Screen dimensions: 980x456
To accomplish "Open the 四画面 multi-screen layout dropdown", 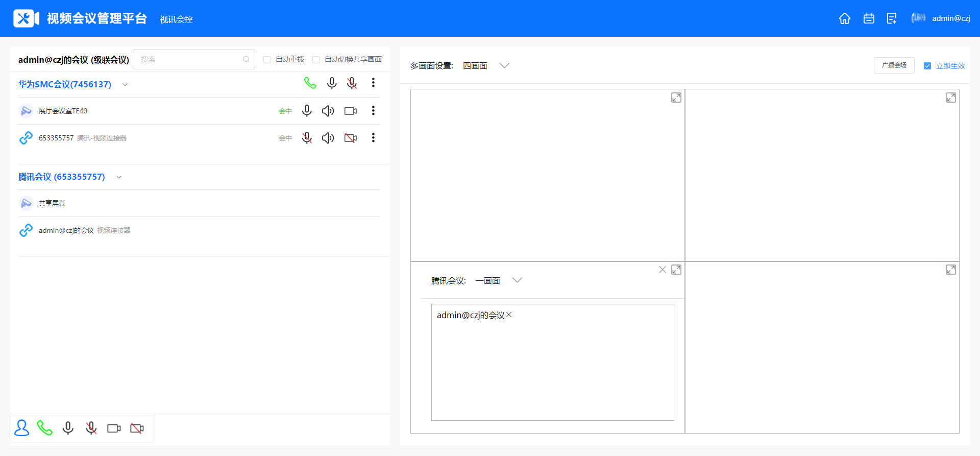I will tap(486, 66).
